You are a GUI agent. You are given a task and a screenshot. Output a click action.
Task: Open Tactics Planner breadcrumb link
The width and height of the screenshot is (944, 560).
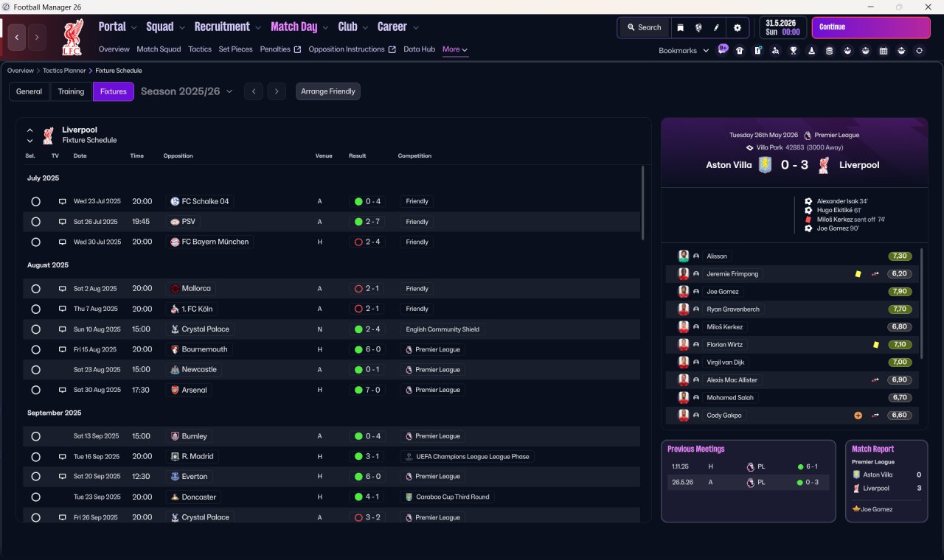[64, 71]
